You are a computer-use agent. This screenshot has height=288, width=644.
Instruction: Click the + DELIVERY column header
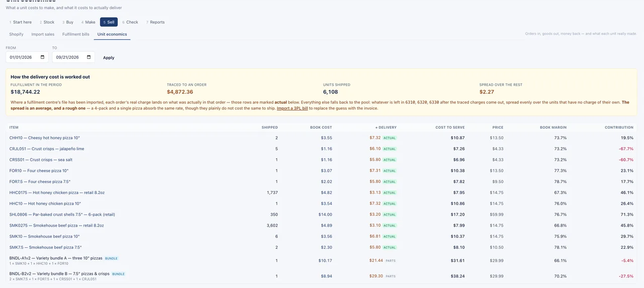click(386, 127)
